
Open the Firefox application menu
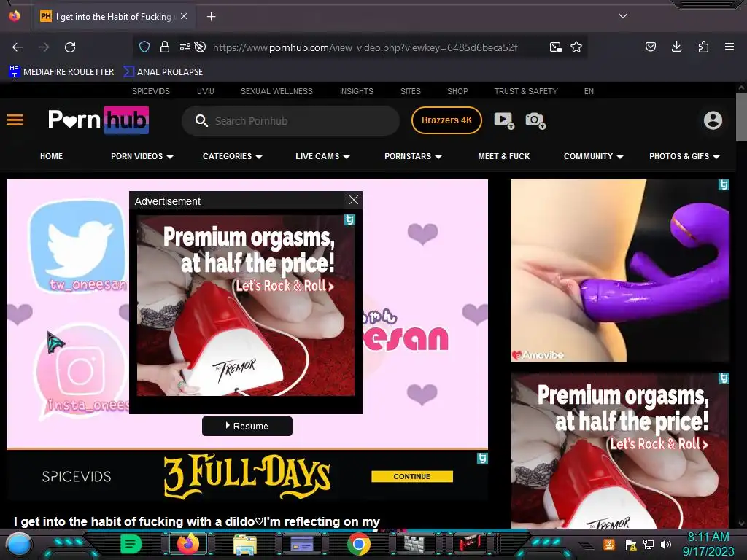click(x=729, y=47)
